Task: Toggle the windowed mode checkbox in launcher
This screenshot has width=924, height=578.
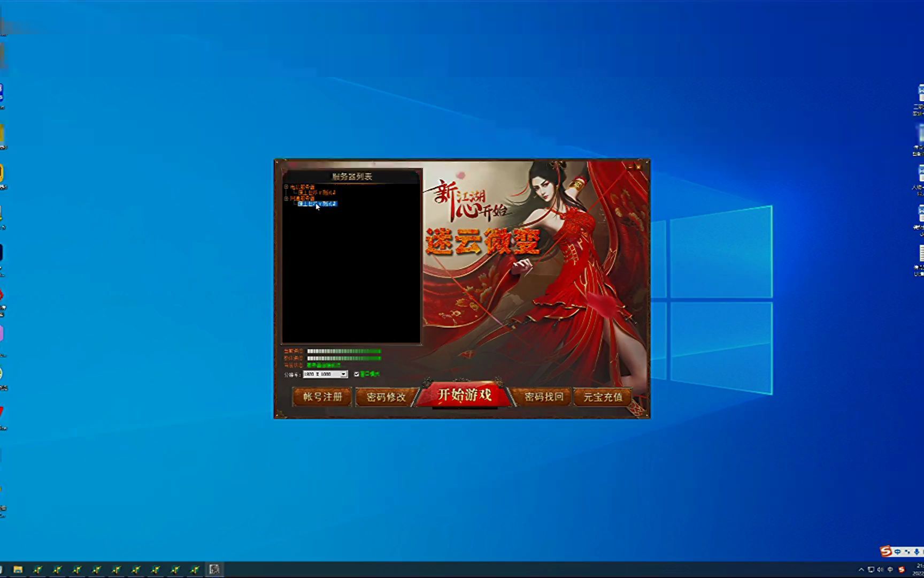Action: pos(357,374)
